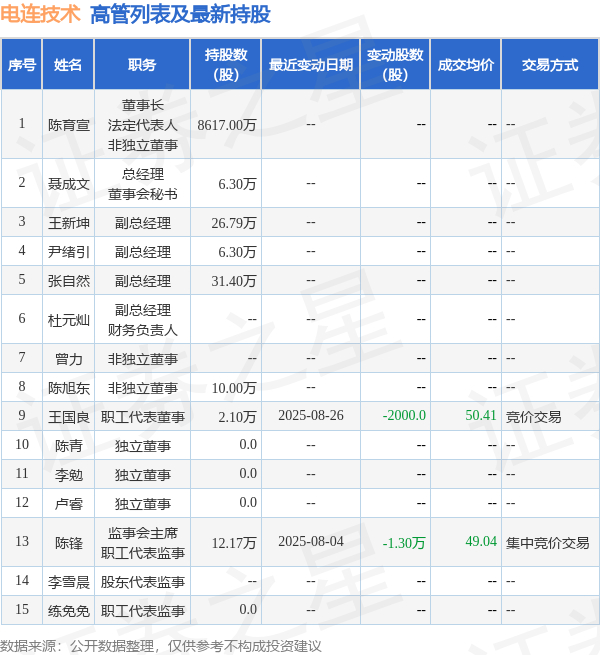Select the name 陈青
Screen dimensions: 600x655
(69, 446)
